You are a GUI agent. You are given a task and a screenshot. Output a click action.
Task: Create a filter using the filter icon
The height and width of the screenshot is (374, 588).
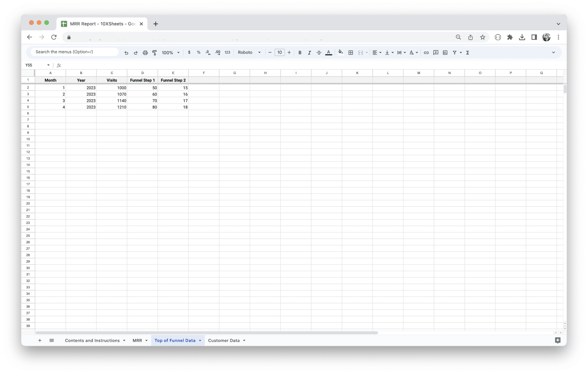455,53
